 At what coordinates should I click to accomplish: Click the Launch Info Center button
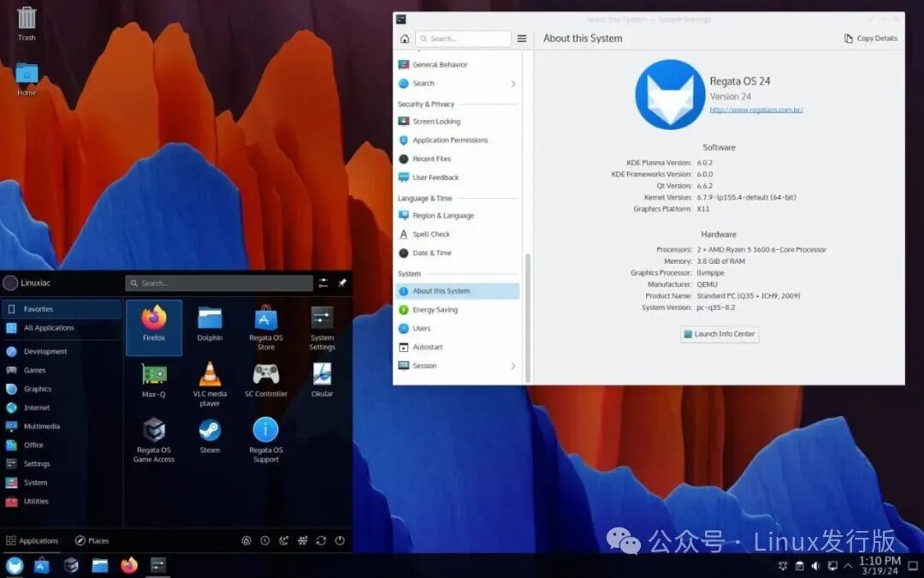[x=719, y=335]
